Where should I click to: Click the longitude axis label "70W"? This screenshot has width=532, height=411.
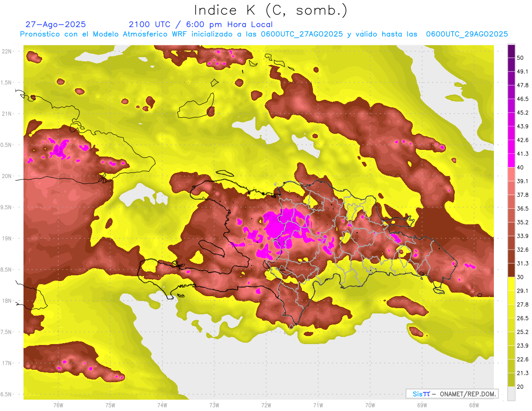pyautogui.click(x=370, y=405)
